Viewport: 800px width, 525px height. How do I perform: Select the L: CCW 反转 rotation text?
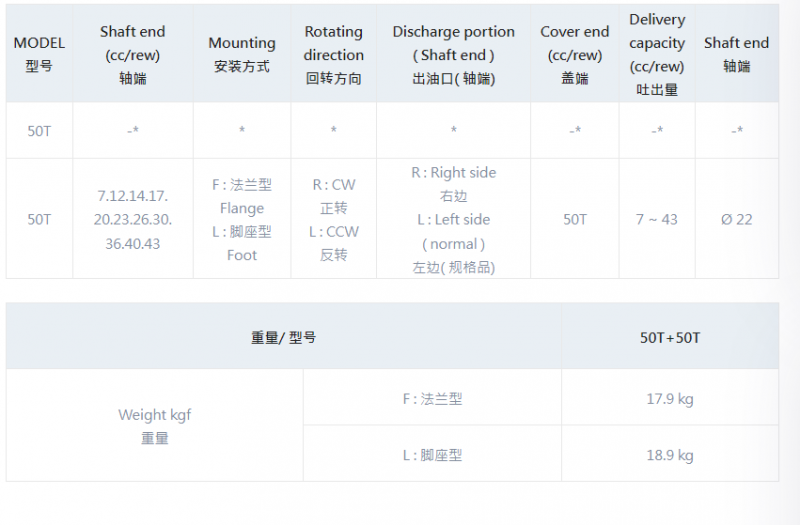pyautogui.click(x=334, y=243)
